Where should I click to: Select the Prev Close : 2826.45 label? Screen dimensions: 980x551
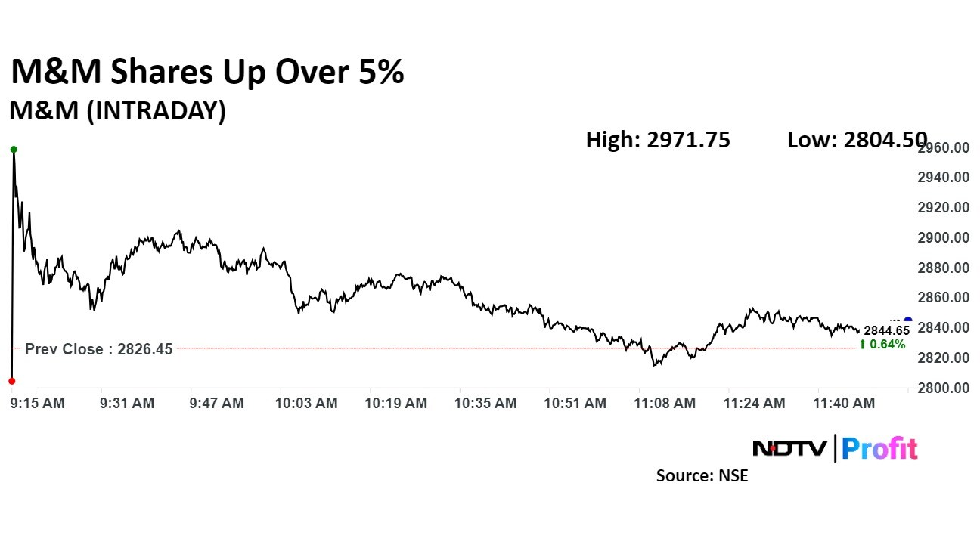(x=99, y=349)
